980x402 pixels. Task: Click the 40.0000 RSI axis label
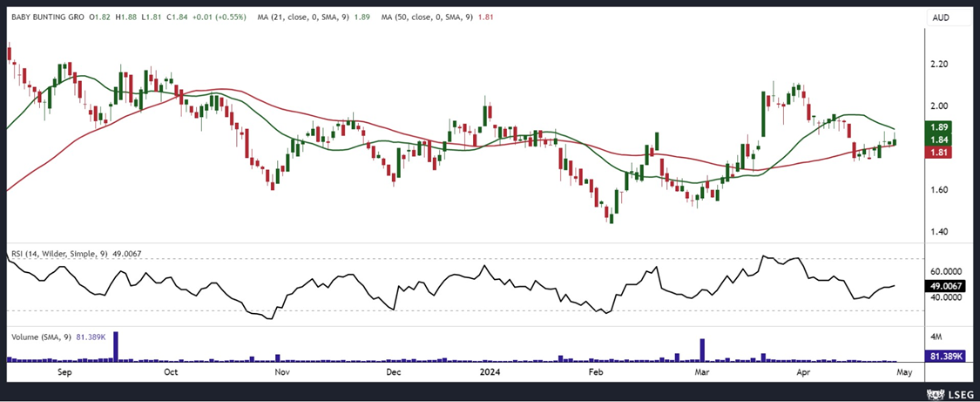click(945, 298)
